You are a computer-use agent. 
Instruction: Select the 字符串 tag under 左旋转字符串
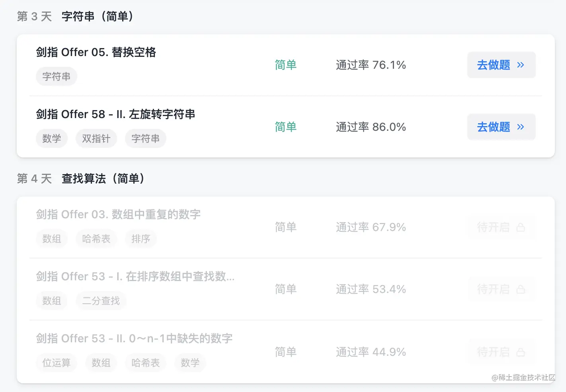click(146, 138)
